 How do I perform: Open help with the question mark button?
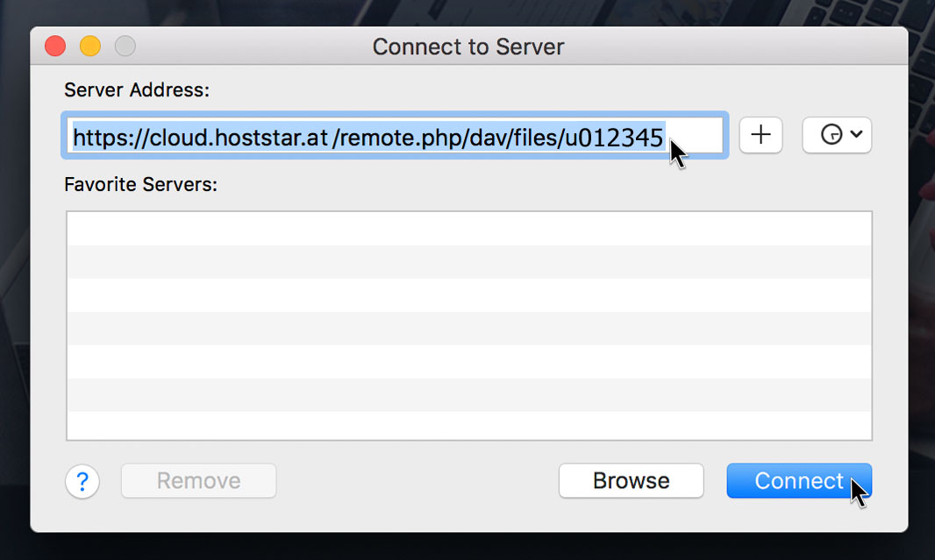click(82, 481)
